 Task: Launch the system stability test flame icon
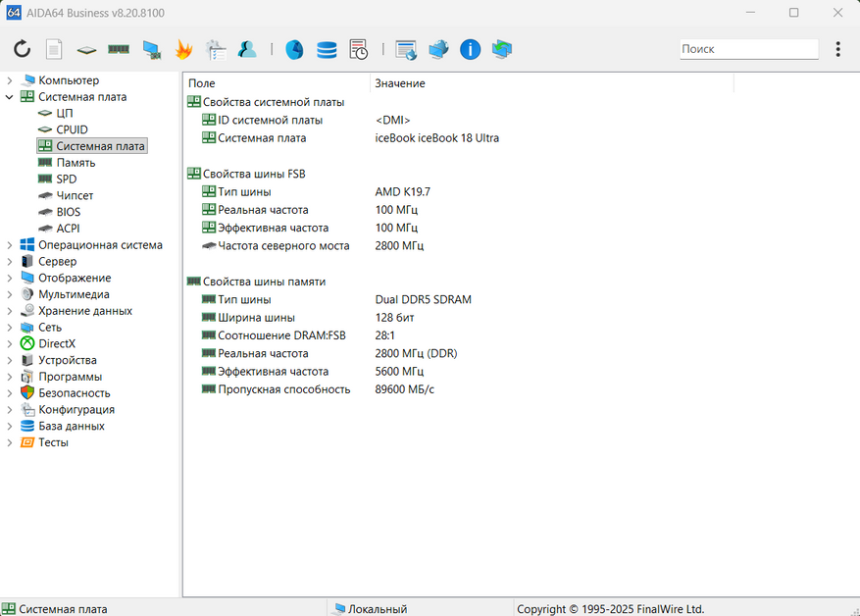click(x=183, y=49)
